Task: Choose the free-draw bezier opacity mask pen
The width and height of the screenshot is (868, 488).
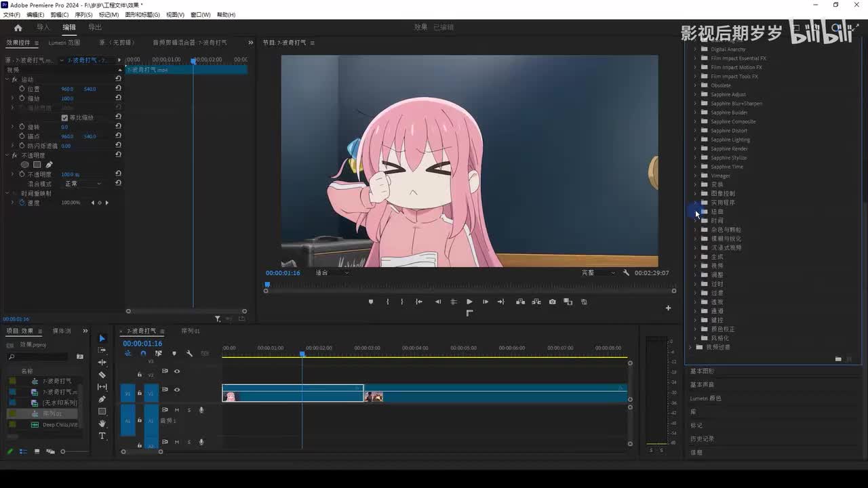Action: tap(49, 165)
